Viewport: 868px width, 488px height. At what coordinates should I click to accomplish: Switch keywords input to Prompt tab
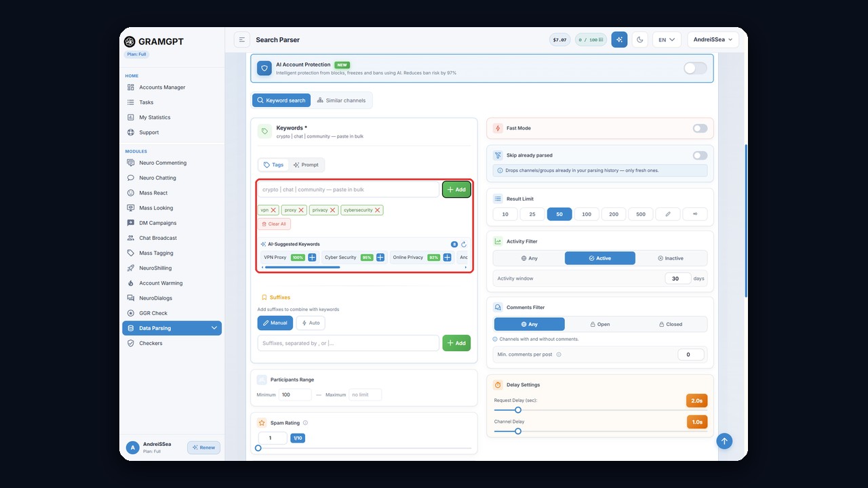click(x=306, y=165)
